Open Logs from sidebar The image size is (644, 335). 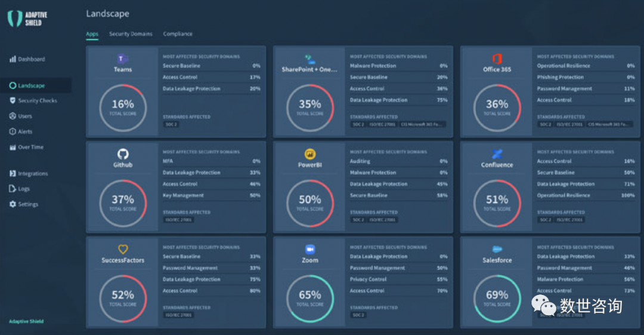[x=19, y=189]
